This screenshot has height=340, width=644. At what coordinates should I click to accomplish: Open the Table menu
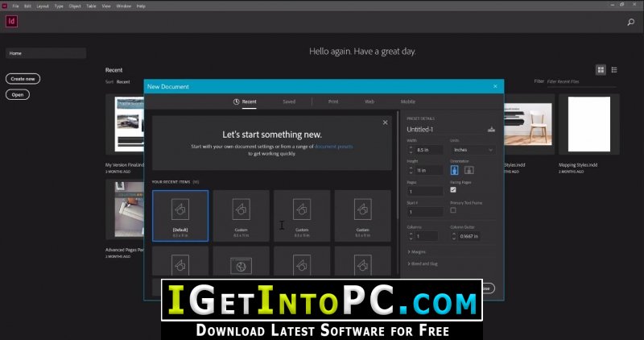click(91, 6)
